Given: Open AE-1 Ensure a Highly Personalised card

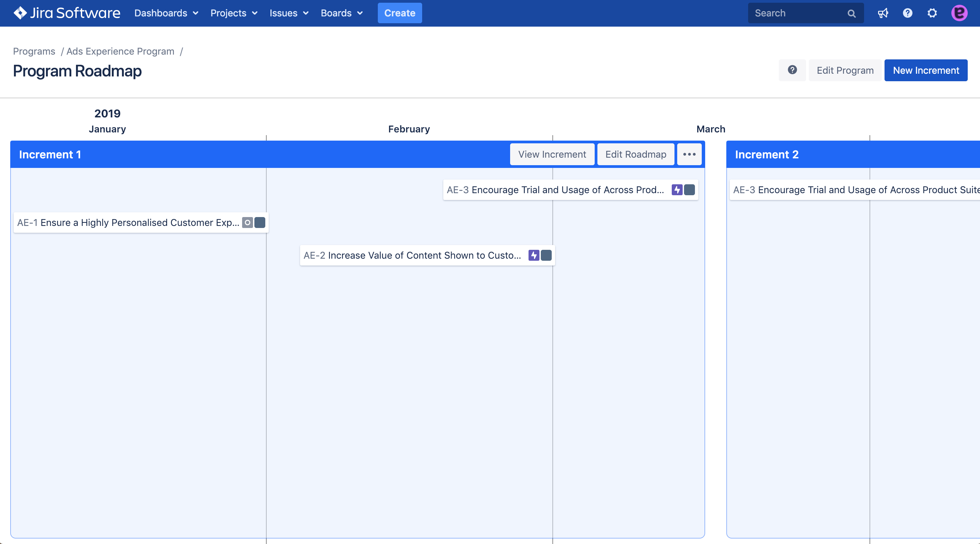Looking at the screenshot, I should coord(141,222).
